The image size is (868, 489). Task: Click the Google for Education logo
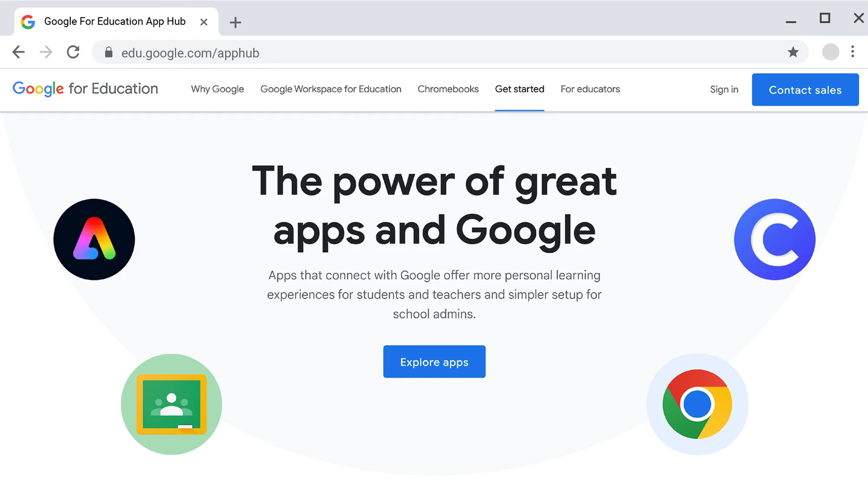click(x=85, y=89)
